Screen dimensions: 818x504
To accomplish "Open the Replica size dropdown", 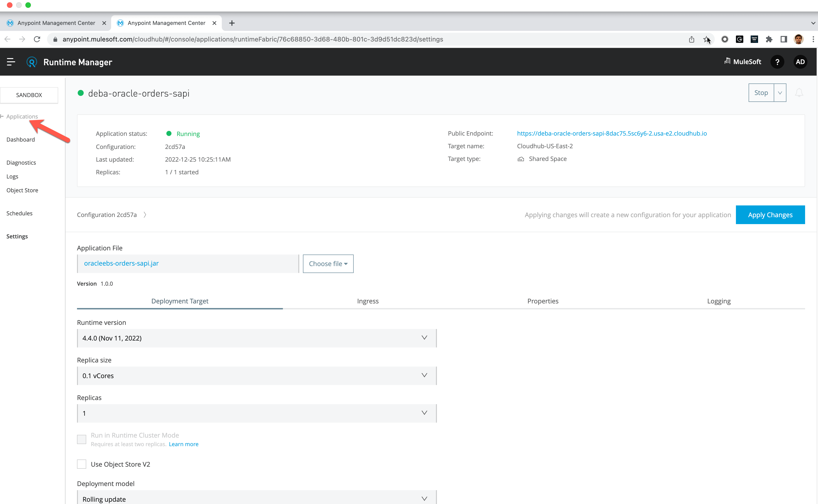I will click(257, 376).
